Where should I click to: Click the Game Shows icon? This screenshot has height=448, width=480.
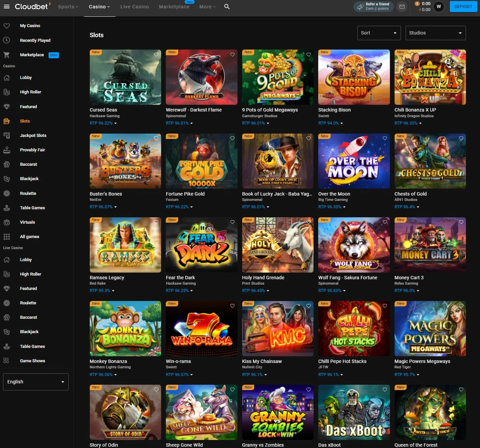pos(6,361)
